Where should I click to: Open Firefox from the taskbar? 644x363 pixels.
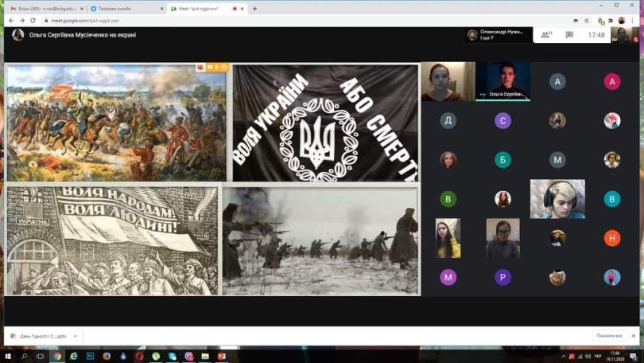coord(107,357)
